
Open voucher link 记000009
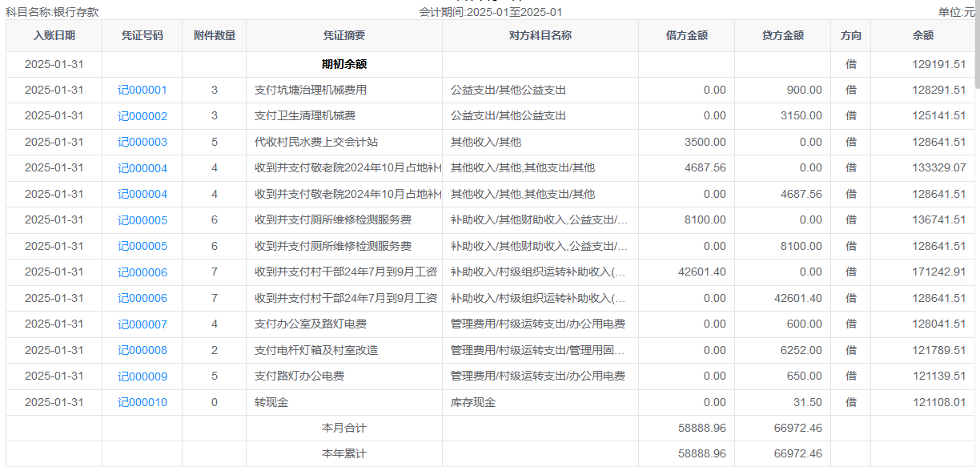click(x=143, y=376)
